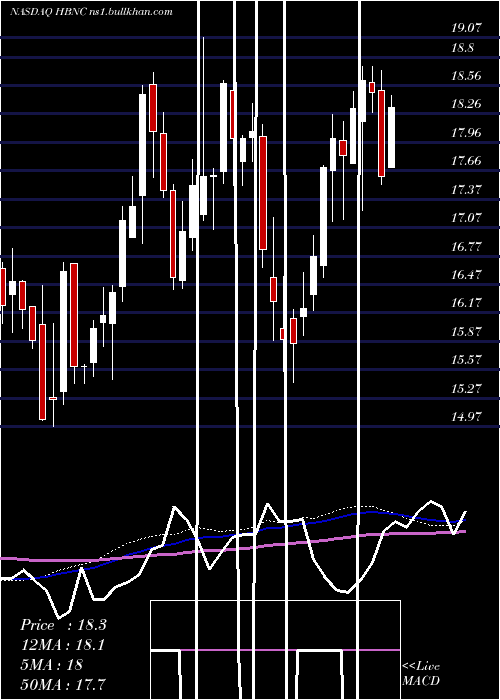The width and height of the screenshot is (500, 700).
Task: Click the 17.66 price axis label
Action: pos(466,161)
